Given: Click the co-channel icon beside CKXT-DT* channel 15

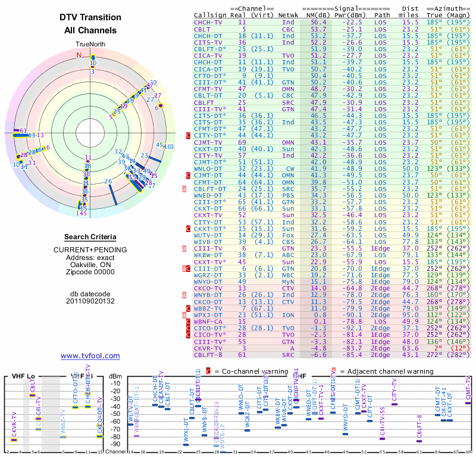Looking at the screenshot, I should [188, 228].
